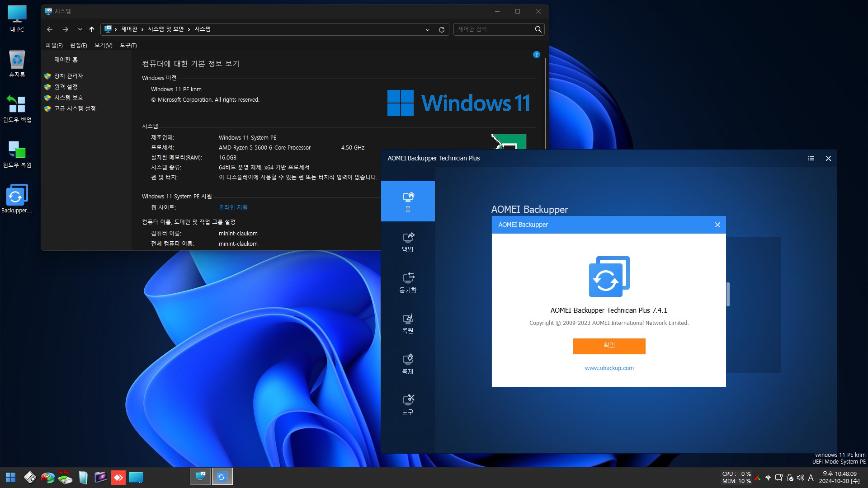Expand the address bar history dropdown
This screenshot has height=488, width=868.
click(x=427, y=30)
